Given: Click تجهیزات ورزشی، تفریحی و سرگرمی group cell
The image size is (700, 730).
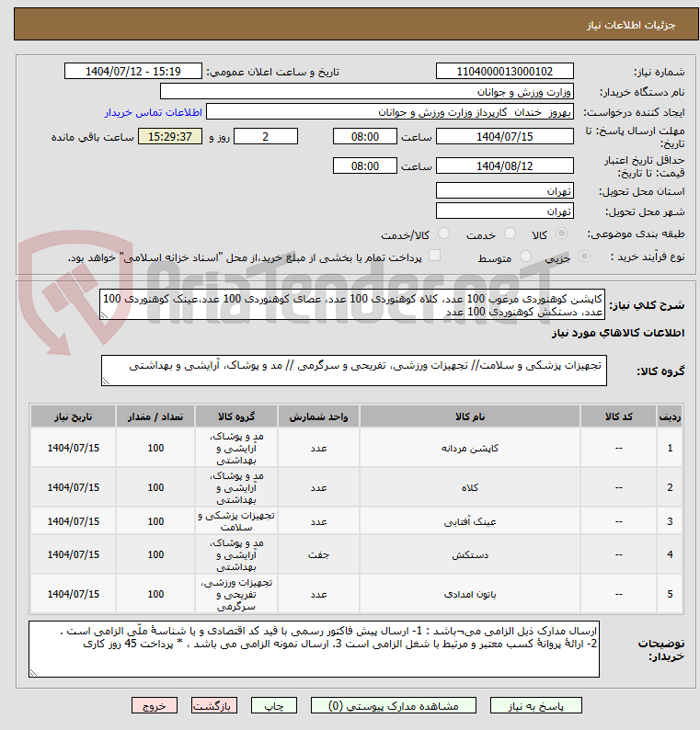Looking at the screenshot, I should [x=236, y=594].
